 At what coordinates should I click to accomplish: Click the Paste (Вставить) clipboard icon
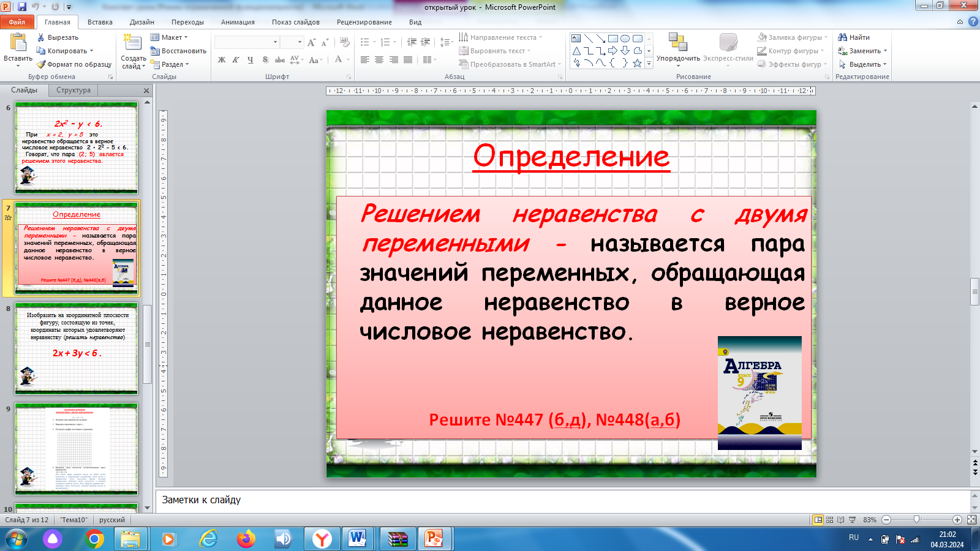coord(18,43)
